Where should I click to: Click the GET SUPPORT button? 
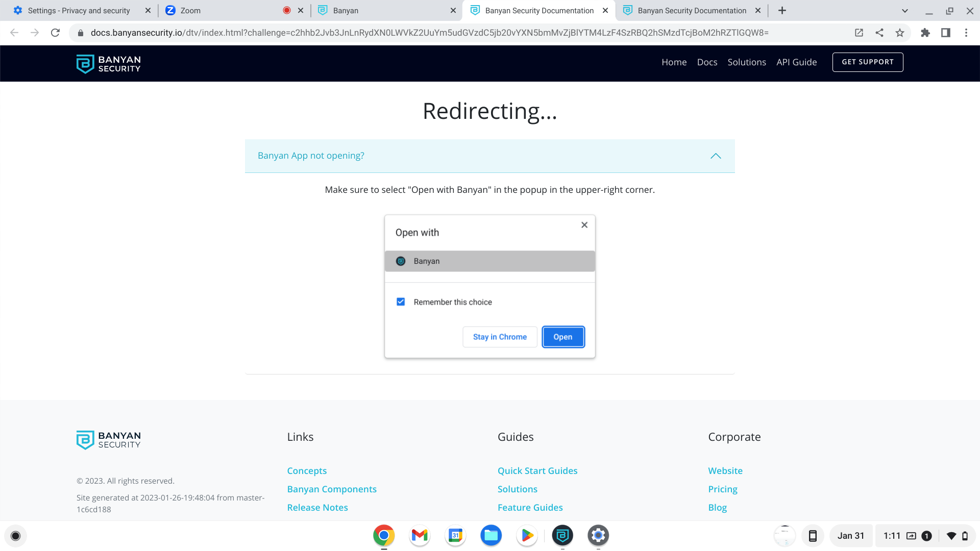(x=867, y=62)
